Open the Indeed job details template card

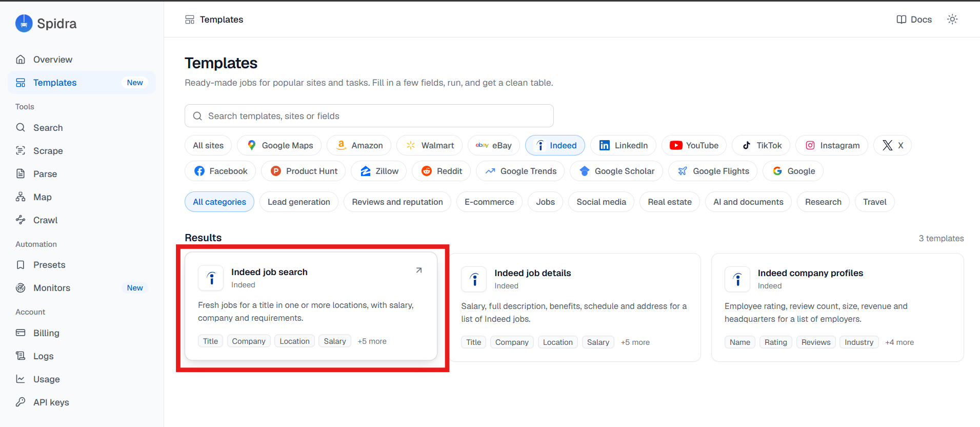coord(574,307)
